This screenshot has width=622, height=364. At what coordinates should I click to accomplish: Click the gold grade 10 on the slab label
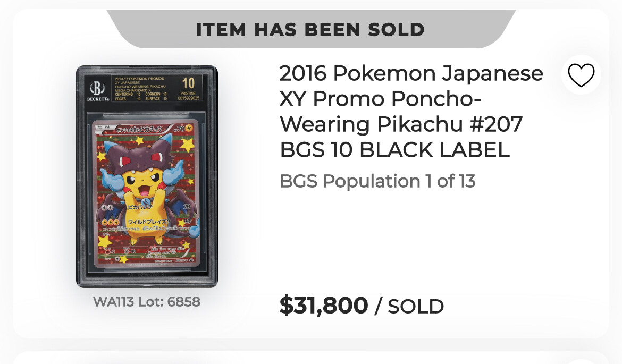point(188,83)
